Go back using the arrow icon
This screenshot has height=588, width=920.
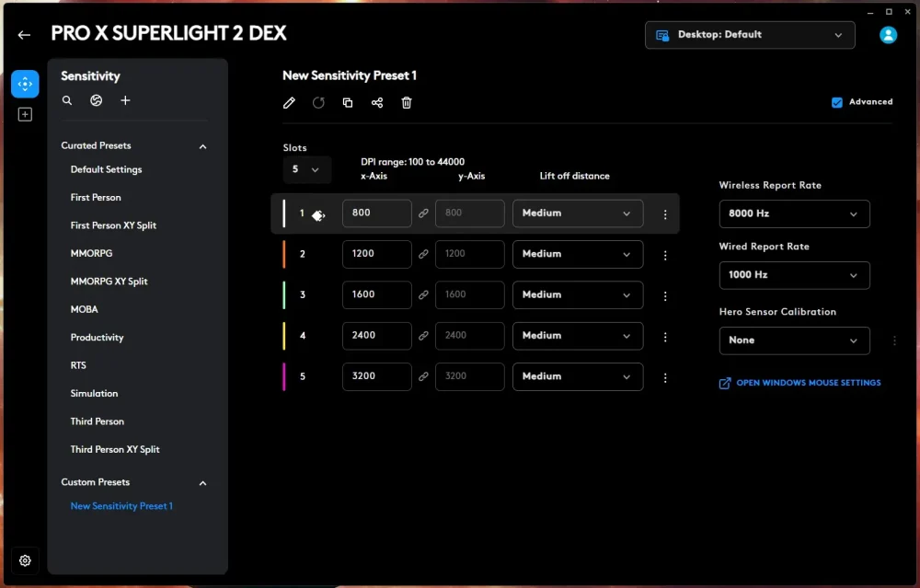pyautogui.click(x=24, y=35)
